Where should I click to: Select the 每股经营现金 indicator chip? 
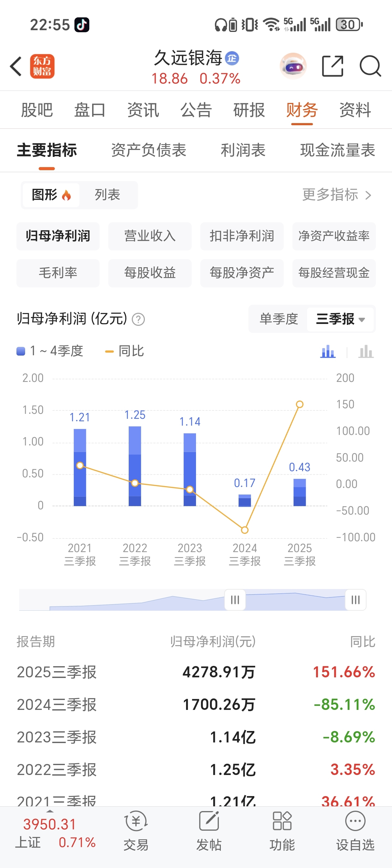(x=334, y=273)
